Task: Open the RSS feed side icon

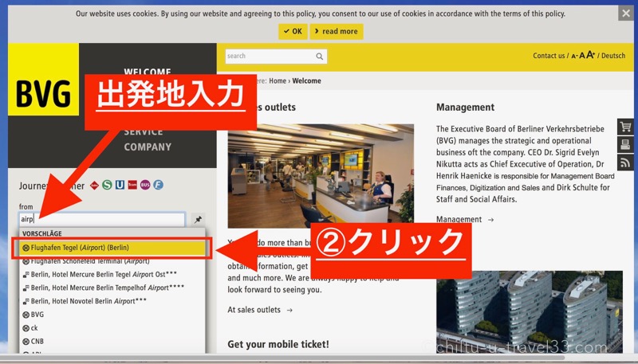Action: [x=625, y=162]
